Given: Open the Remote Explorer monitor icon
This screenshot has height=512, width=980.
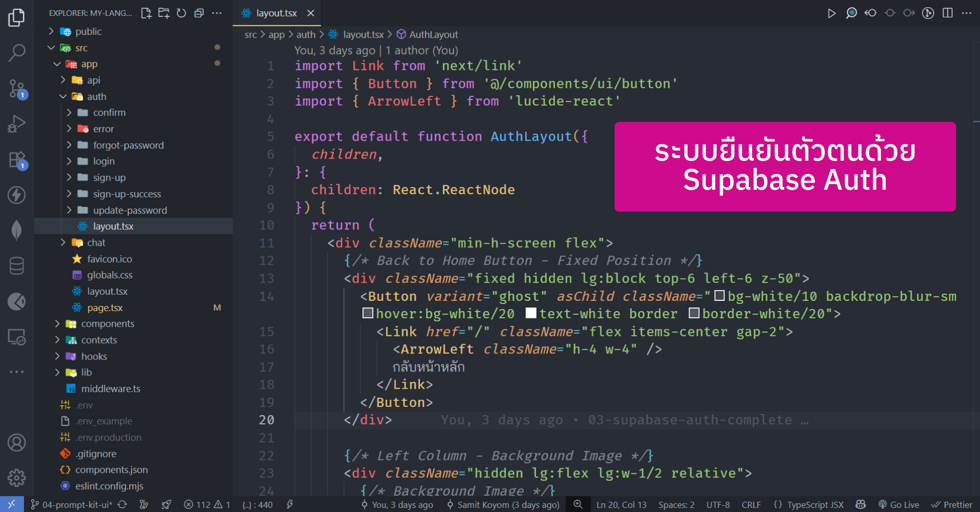Looking at the screenshot, I should 16,337.
